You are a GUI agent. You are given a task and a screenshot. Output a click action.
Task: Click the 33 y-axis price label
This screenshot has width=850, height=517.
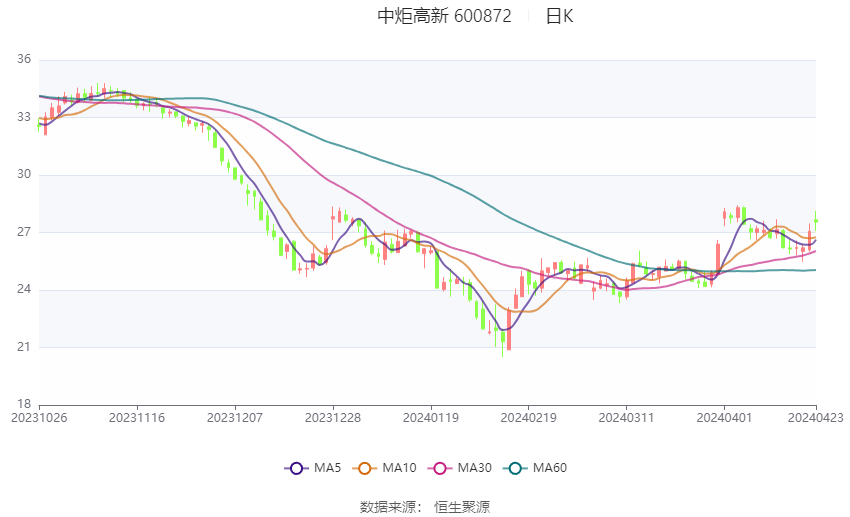point(24,117)
